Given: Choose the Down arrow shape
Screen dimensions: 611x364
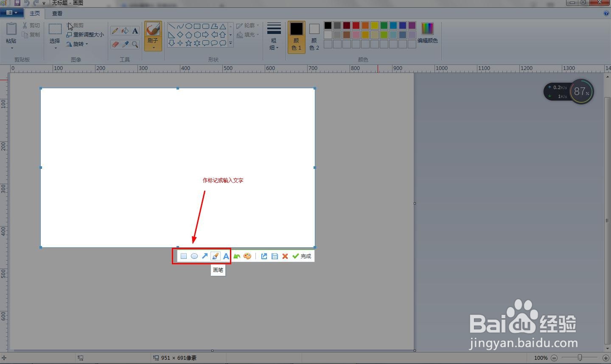Looking at the screenshot, I should click(171, 43).
